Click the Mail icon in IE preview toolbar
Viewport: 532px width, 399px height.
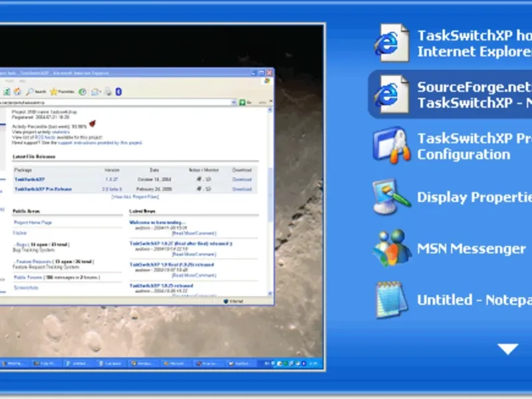[x=96, y=92]
